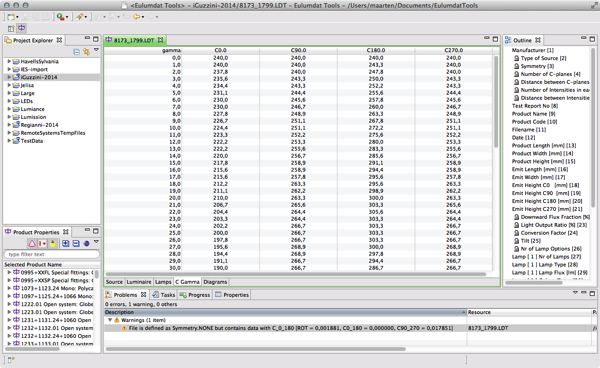The width and height of the screenshot is (600, 368).
Task: Toggle the yellow lamp filter in Product Properties
Action: point(53,244)
